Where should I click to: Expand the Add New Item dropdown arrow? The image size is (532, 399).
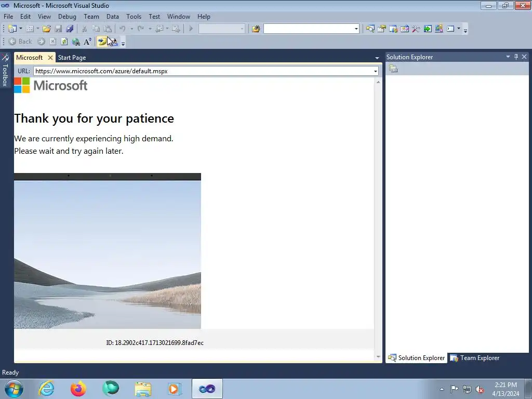(x=37, y=29)
